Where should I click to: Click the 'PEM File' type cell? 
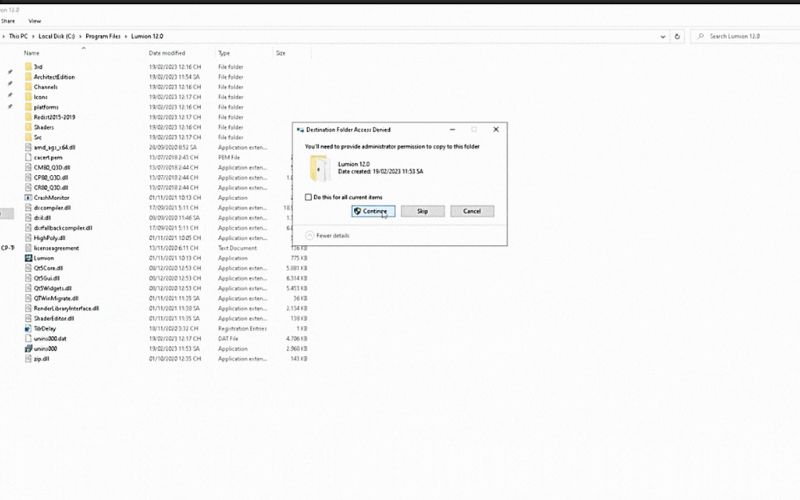[229, 157]
